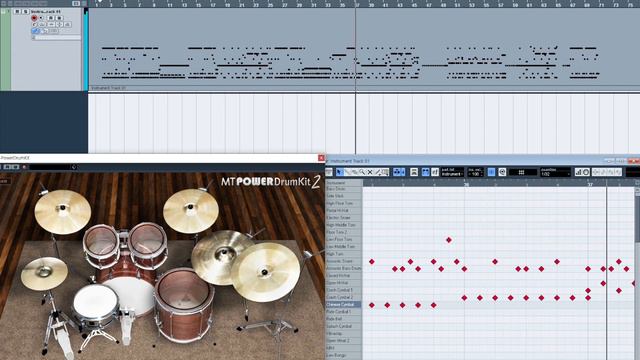Hit the right china cymbal on drum kit
This screenshot has height=360, width=640.
pos(266,271)
